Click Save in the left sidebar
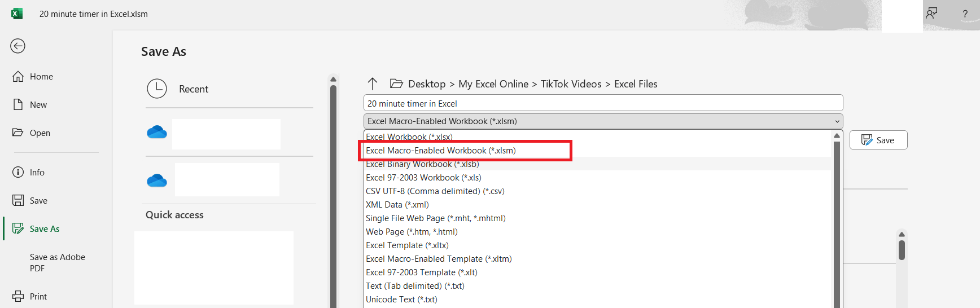Viewport: 980px width, 308px height. click(30, 201)
